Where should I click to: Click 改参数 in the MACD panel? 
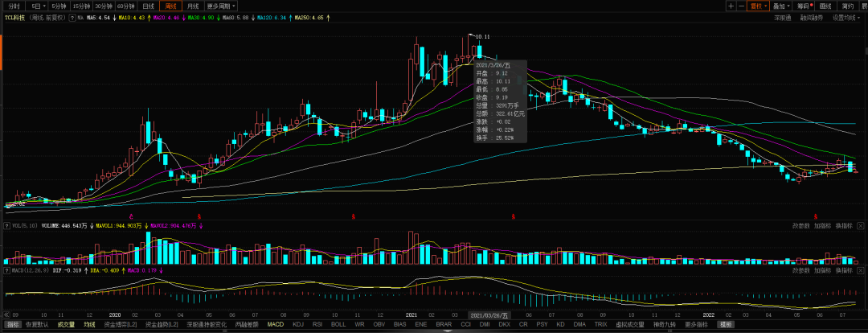click(801, 270)
